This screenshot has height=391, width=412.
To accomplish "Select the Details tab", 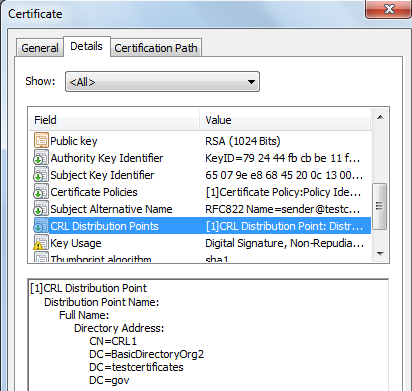I will [86, 46].
